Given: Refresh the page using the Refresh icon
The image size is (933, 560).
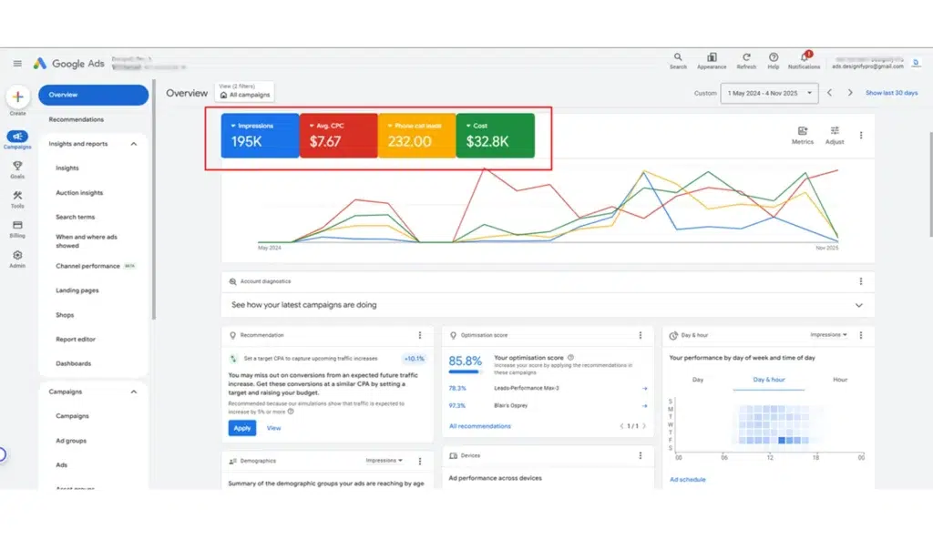Looking at the screenshot, I should (747, 59).
